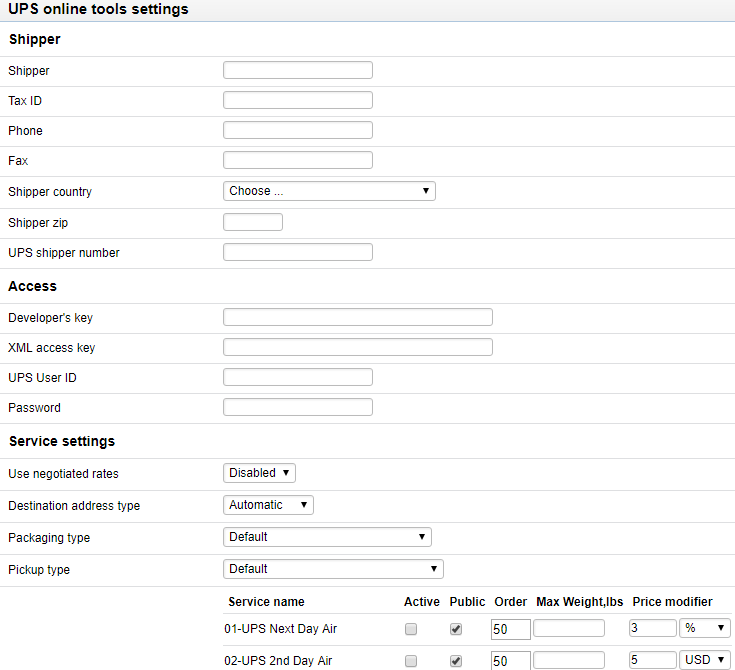Click price modifier value for UPS Next Day Air
The width and height of the screenshot is (735, 670).
click(653, 628)
